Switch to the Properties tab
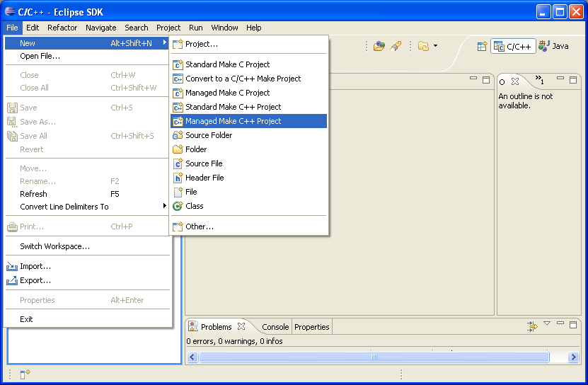This screenshot has height=385, width=588. [x=311, y=327]
